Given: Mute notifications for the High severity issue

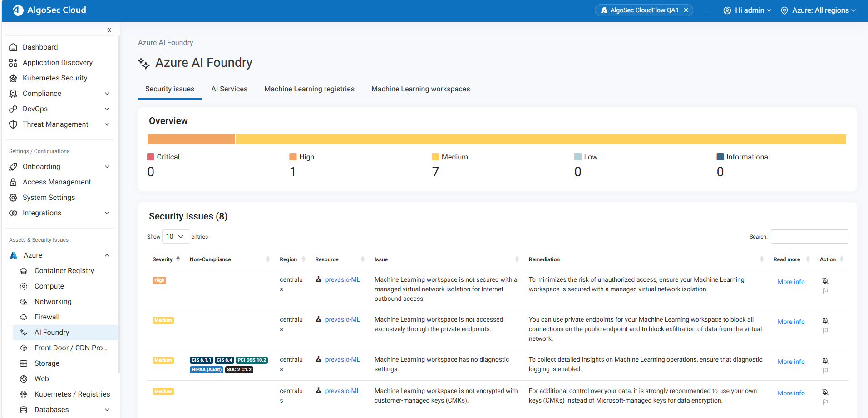Looking at the screenshot, I should click(x=825, y=281).
